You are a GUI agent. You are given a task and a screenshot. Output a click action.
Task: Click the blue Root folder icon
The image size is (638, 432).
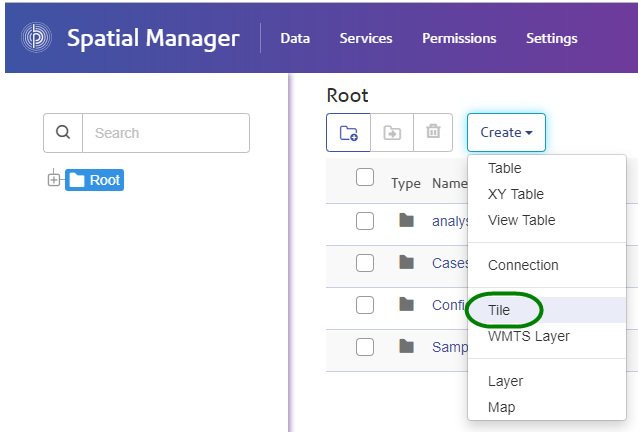[x=77, y=181]
